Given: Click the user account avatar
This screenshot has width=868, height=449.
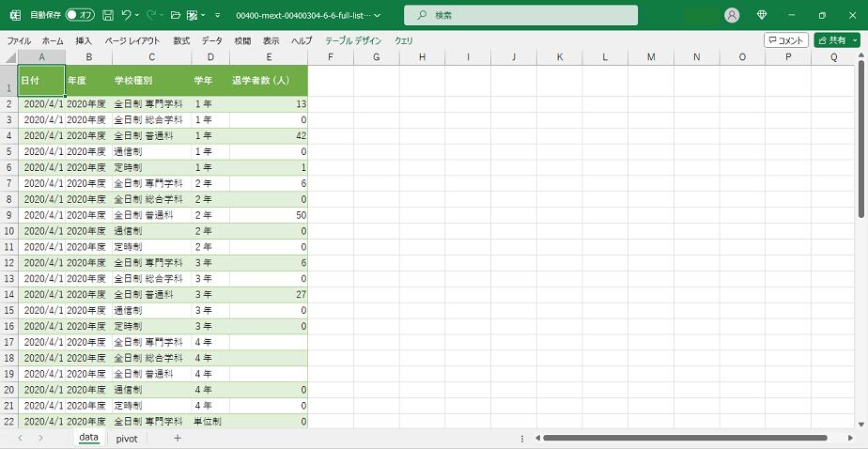Looking at the screenshot, I should 732,15.
